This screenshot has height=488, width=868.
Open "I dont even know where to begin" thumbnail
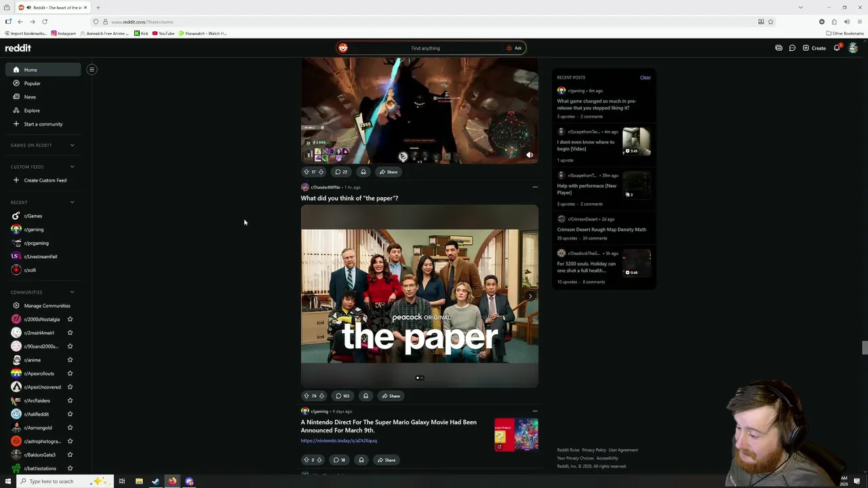[x=637, y=142]
